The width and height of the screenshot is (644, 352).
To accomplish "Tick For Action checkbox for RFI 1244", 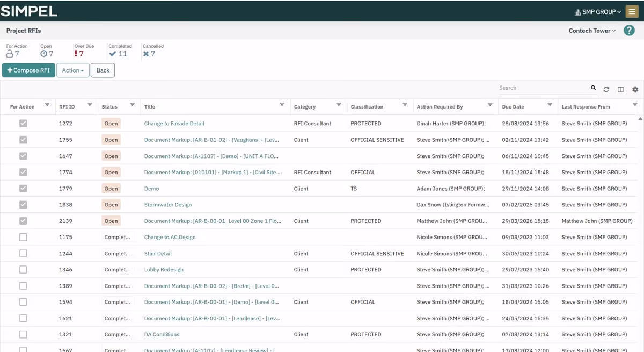I will [x=23, y=254].
